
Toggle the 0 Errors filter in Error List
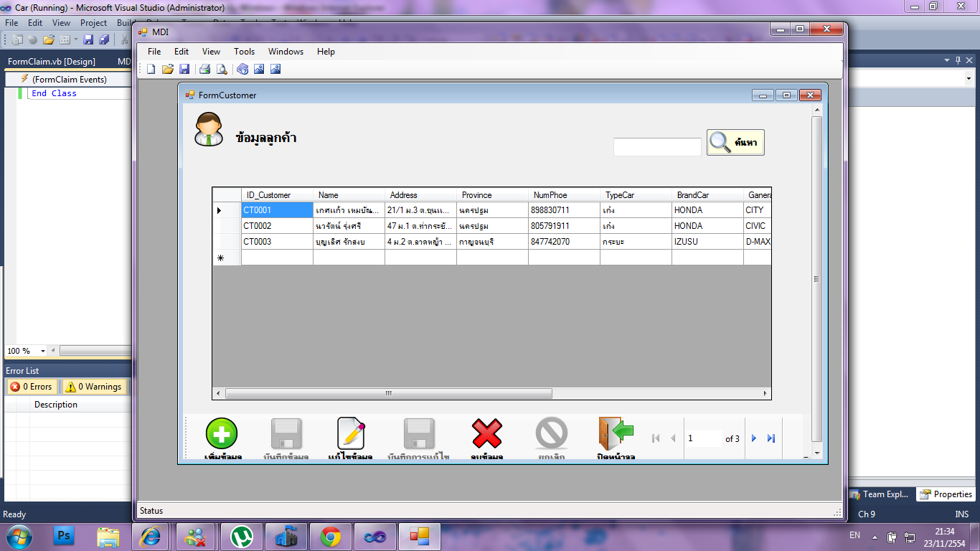coord(32,387)
